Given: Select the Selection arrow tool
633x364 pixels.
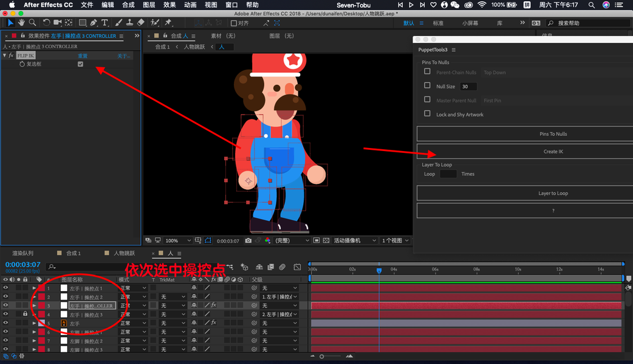Looking at the screenshot, I should point(10,23).
